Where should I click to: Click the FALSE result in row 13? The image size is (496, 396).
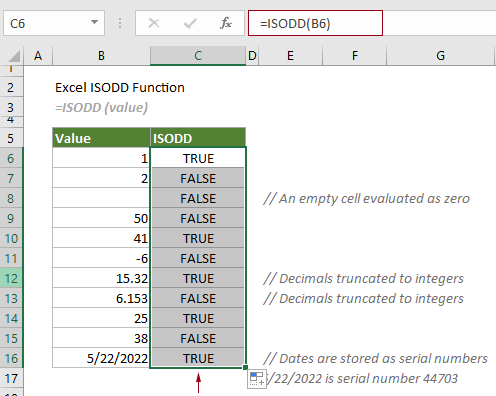pos(198,298)
